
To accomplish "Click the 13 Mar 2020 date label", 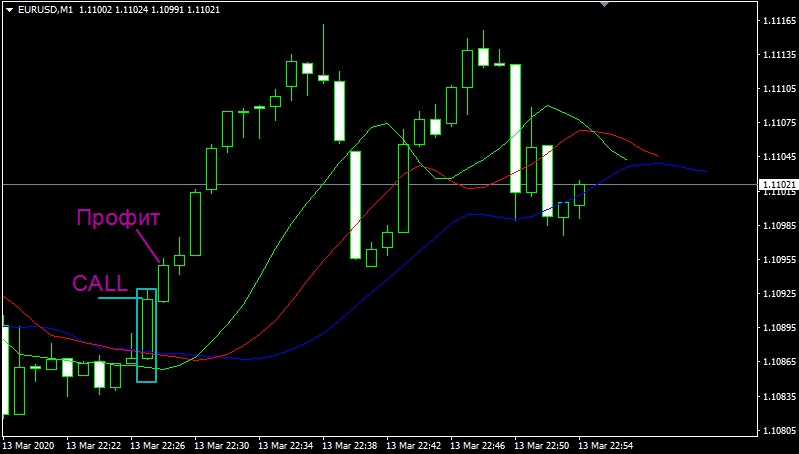I will pos(30,443).
